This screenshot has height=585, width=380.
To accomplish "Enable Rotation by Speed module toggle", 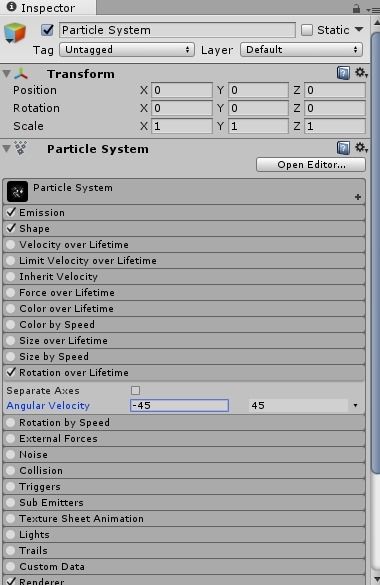I will (11, 422).
